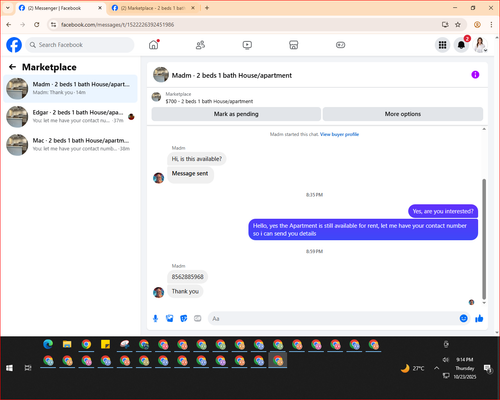Open the Gaming icon in top navigation
The height and width of the screenshot is (400, 500).
(340, 45)
